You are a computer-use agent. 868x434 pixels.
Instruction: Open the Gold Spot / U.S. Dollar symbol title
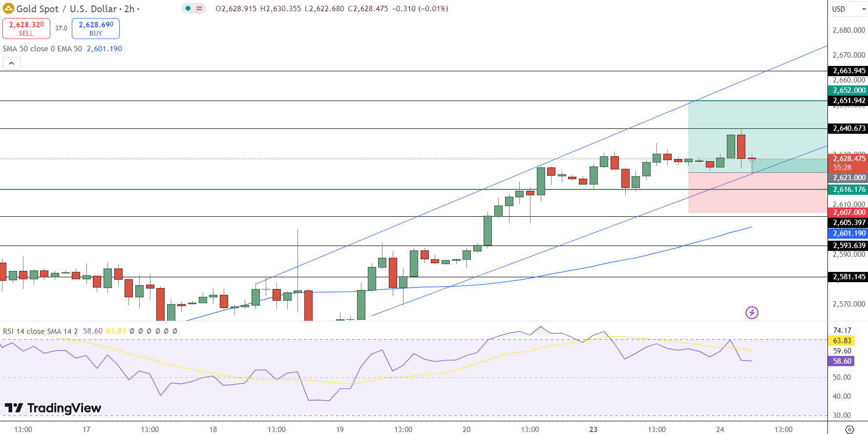(67, 9)
